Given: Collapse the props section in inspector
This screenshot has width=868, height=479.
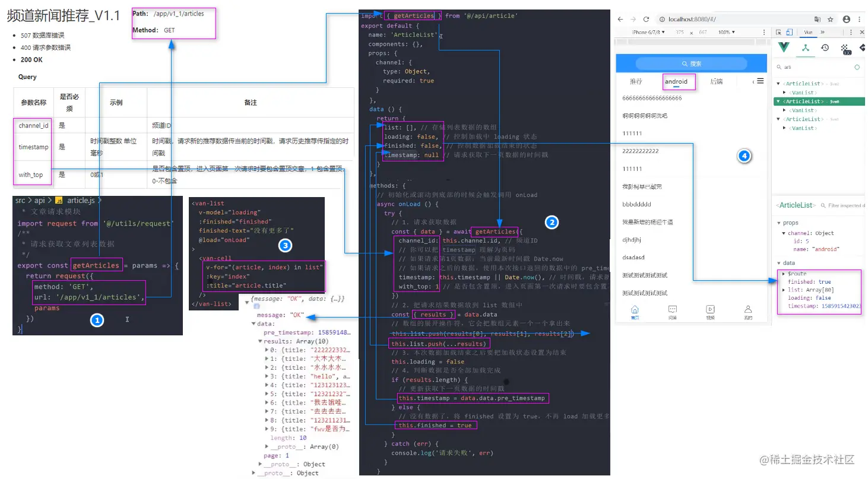Looking at the screenshot, I should click(778, 223).
